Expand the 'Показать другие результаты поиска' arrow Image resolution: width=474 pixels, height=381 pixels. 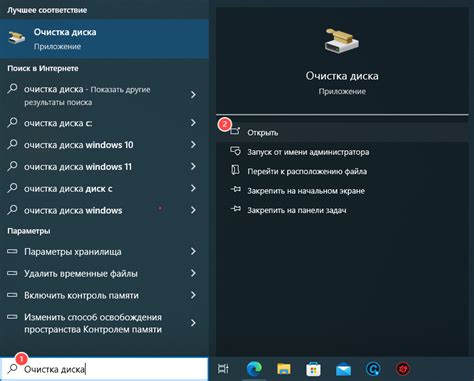[193, 95]
